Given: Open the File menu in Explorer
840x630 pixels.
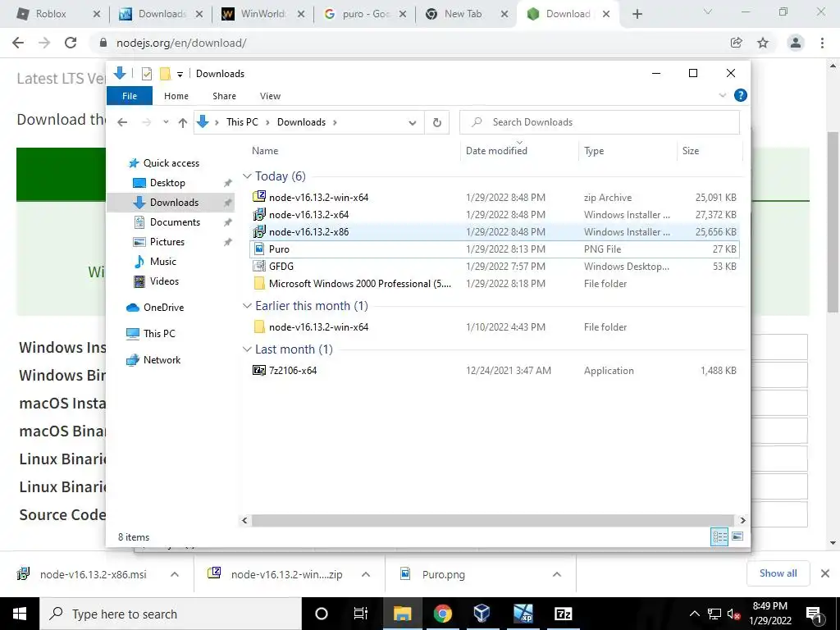Looking at the screenshot, I should coord(130,96).
